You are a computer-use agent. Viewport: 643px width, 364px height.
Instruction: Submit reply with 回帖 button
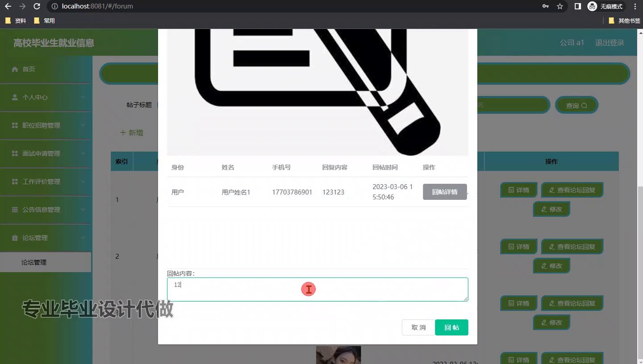(x=451, y=327)
